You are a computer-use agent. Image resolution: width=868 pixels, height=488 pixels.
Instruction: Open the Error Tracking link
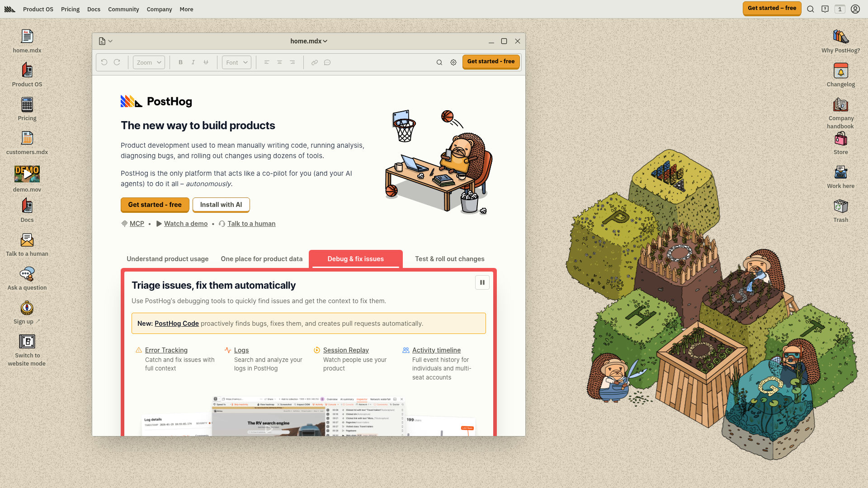(x=166, y=350)
